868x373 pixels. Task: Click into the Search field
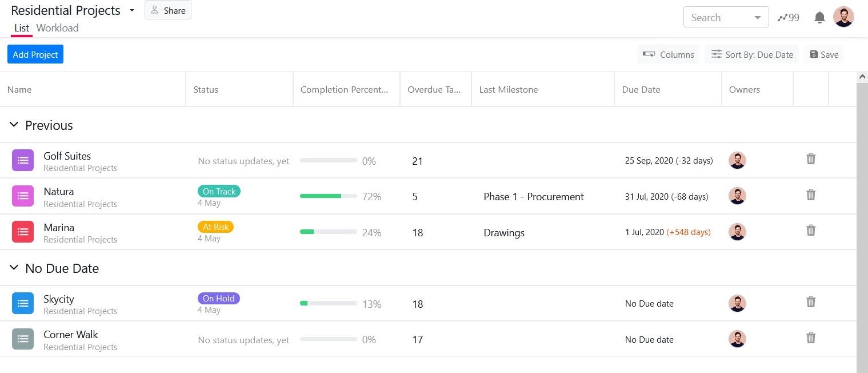coord(719,18)
